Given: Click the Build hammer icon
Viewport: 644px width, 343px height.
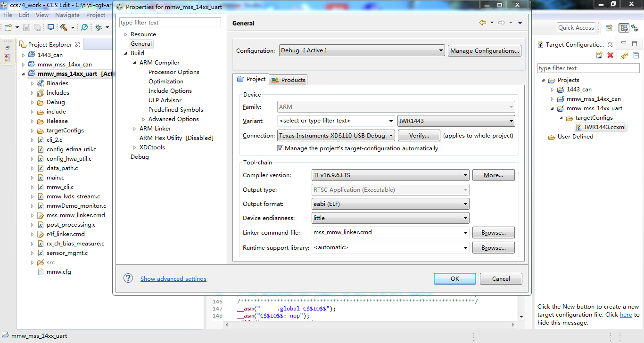Looking at the screenshot, I should [x=64, y=28].
